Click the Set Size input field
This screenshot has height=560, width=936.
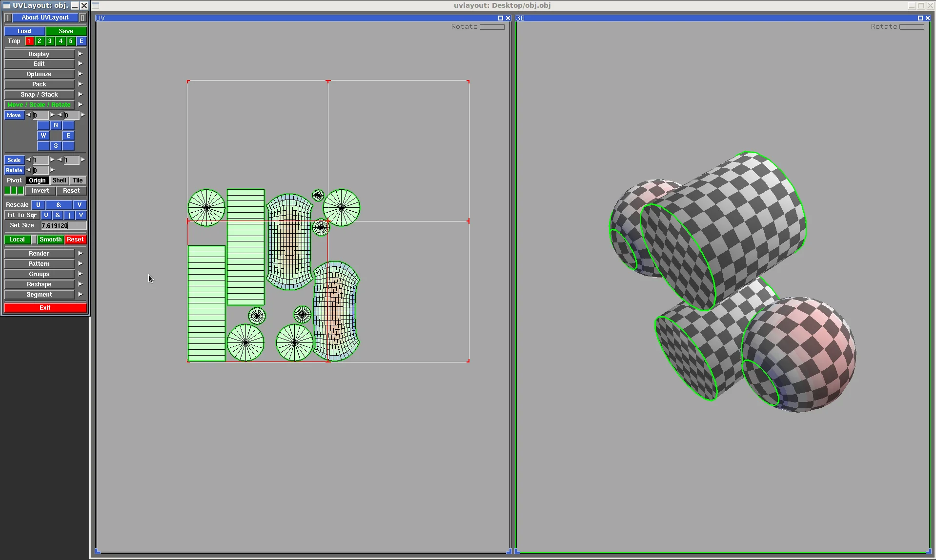tap(64, 225)
